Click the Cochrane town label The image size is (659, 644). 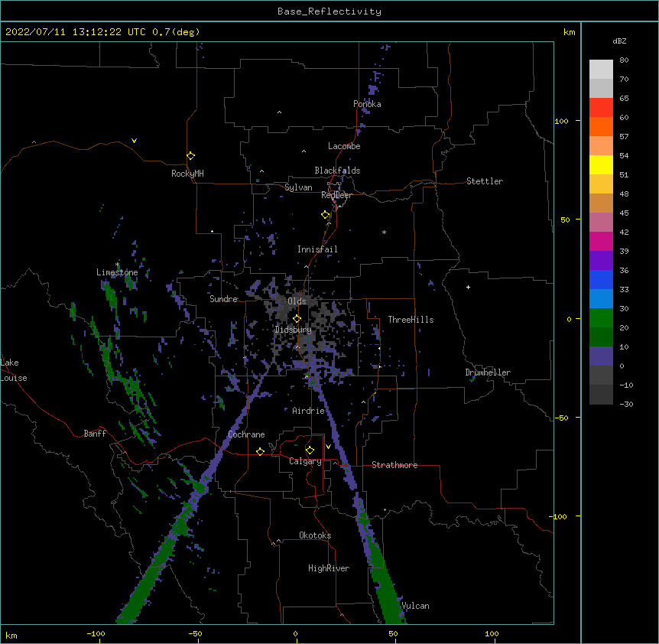click(x=246, y=434)
